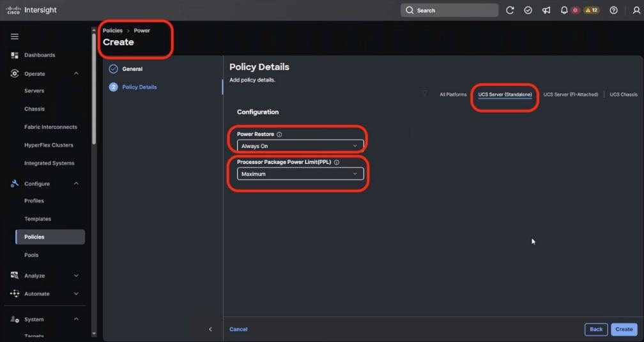Open the user profile icon
Viewport: 644px width, 342px height.
click(636, 10)
